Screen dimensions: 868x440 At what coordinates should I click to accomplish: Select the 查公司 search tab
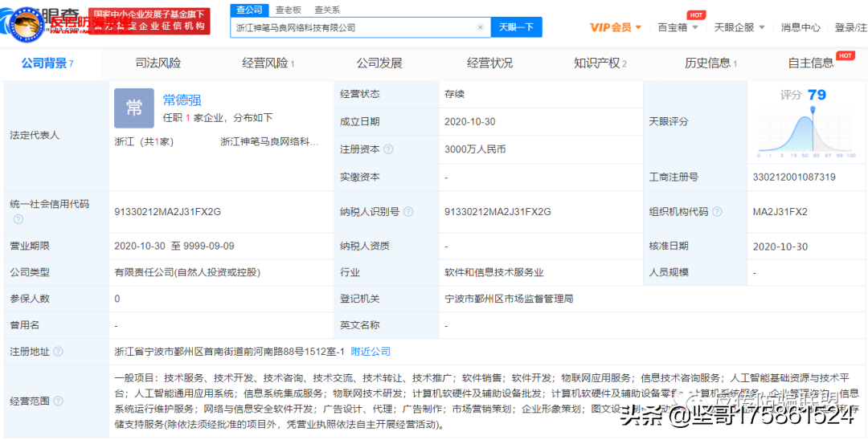tap(249, 10)
